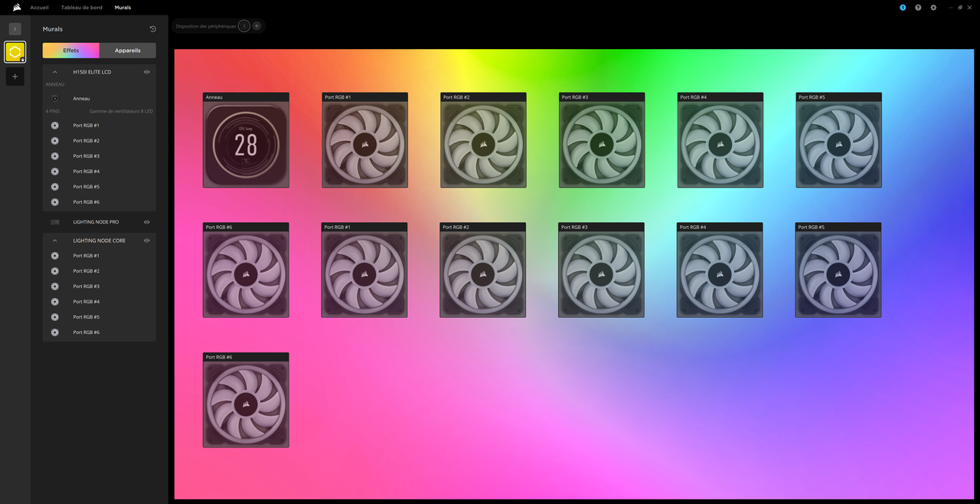Click fan icon of LIGHTING NODE CORE Port RGB #1
Viewport: 980px width, 504px height.
point(54,255)
